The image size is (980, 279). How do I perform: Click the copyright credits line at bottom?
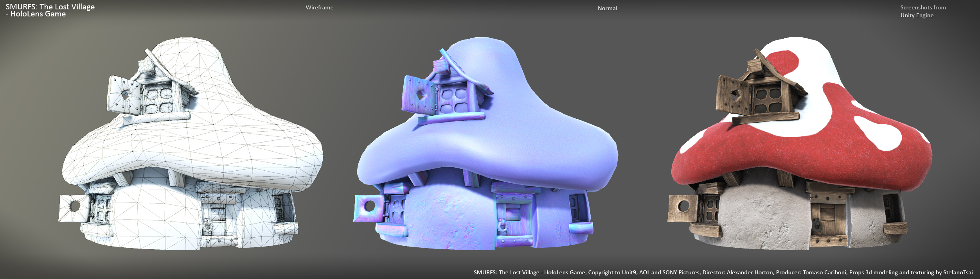coord(723,272)
